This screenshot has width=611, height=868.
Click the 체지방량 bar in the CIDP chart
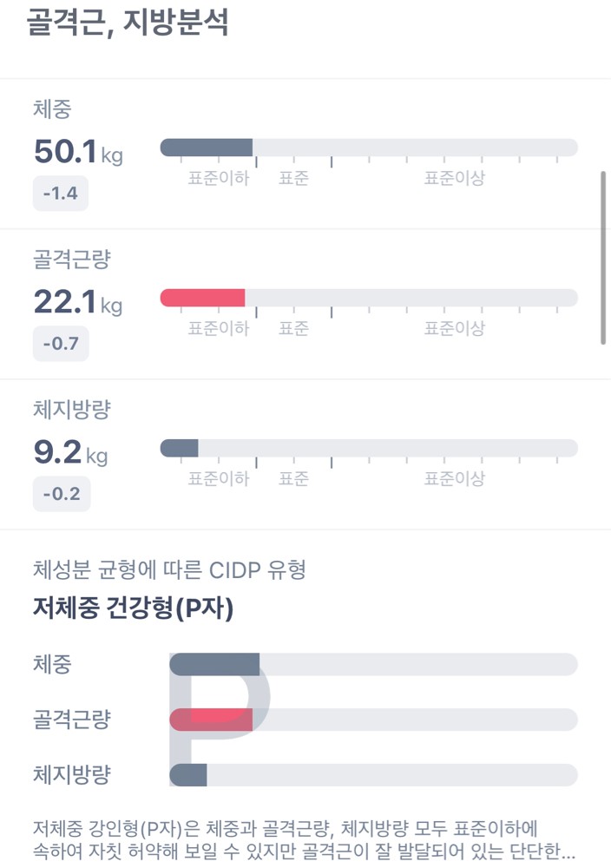(373, 775)
